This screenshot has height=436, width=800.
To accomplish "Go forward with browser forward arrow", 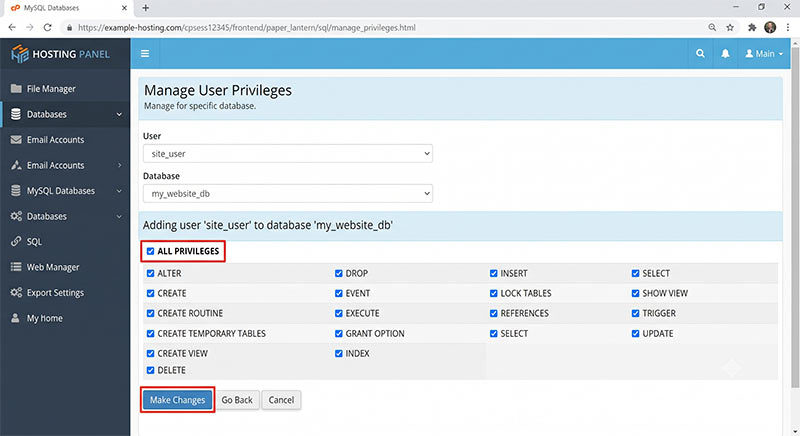I will point(30,28).
